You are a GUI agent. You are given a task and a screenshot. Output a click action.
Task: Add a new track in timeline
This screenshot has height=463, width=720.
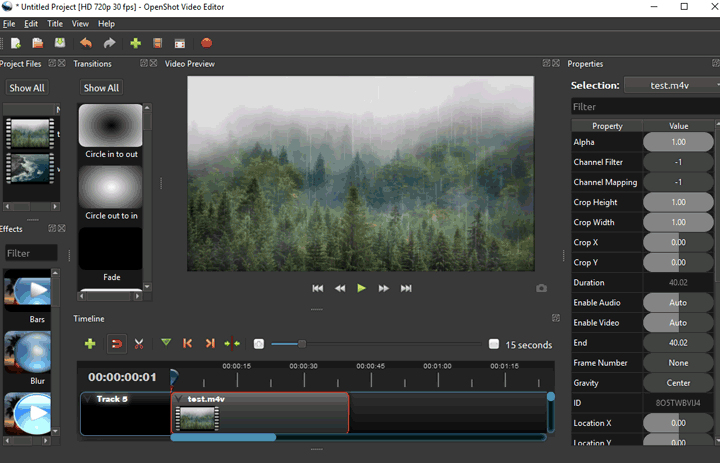click(90, 344)
